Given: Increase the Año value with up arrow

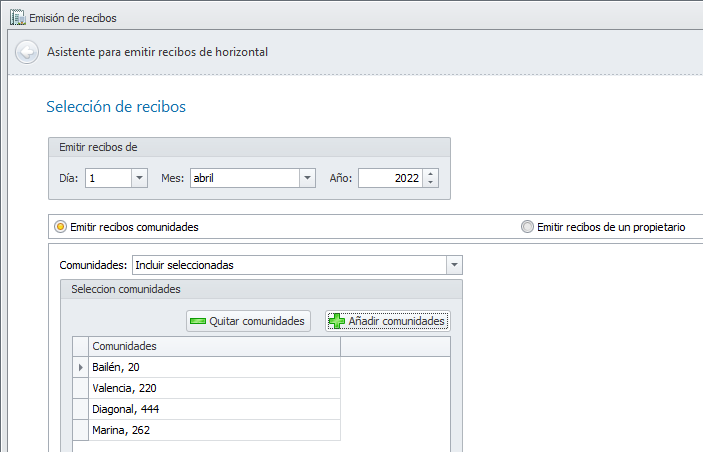Looking at the screenshot, I should pyautogui.click(x=430, y=174).
